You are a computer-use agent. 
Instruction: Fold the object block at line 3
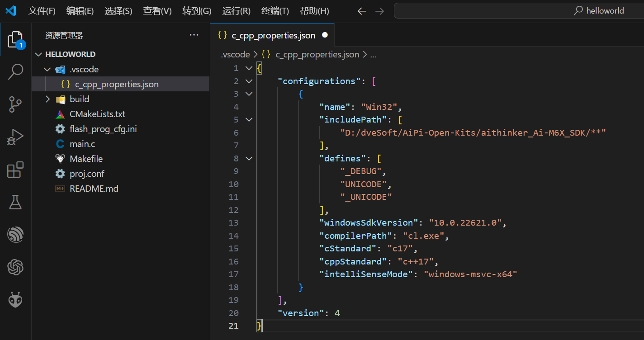(248, 94)
